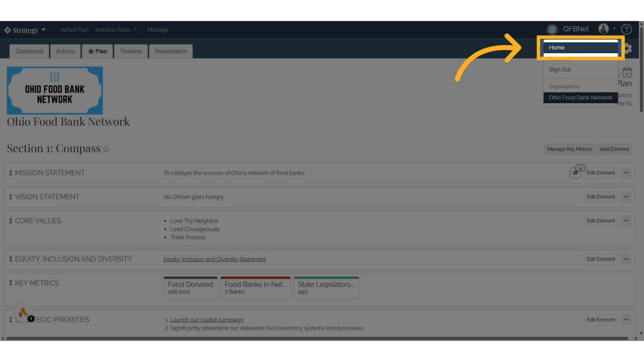Open more options ellipsis for Strategic Priorities
Viewport: 644px width, 362px height.
[x=626, y=320]
